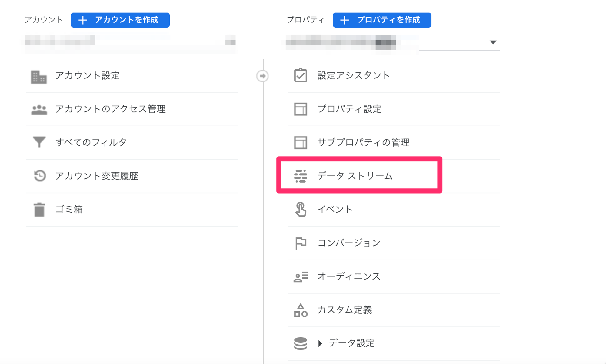
Task: Click the trash can icon for ゴミ箱
Action: 39,210
